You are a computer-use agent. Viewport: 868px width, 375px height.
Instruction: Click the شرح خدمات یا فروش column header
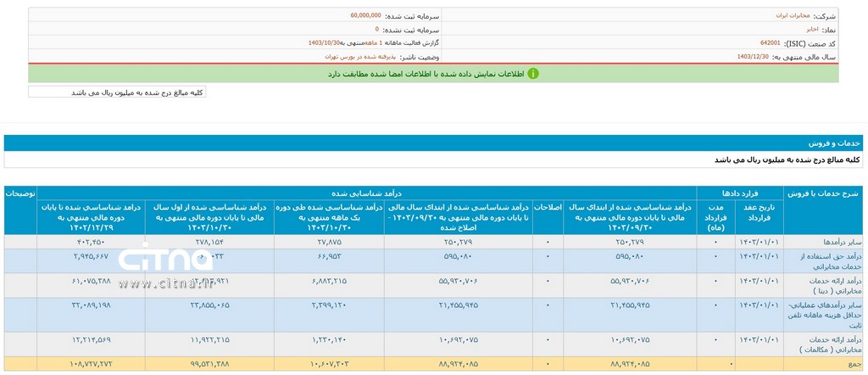pos(822,193)
